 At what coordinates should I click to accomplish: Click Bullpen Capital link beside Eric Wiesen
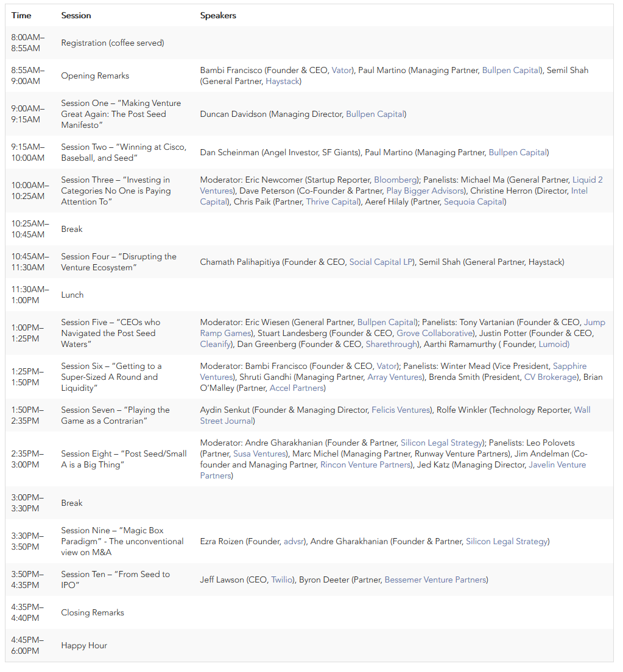tap(386, 323)
